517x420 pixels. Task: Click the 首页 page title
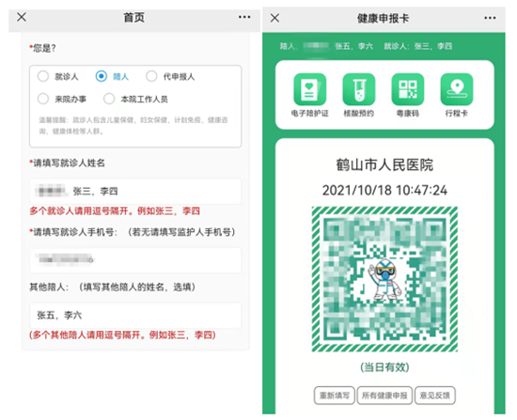(133, 17)
